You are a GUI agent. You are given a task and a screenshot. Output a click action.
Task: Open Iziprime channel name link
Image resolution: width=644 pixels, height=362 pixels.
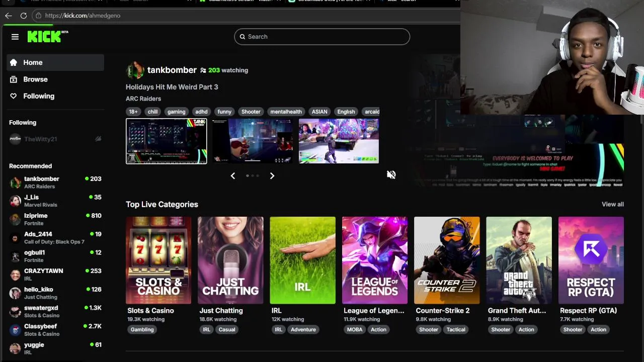click(x=36, y=215)
